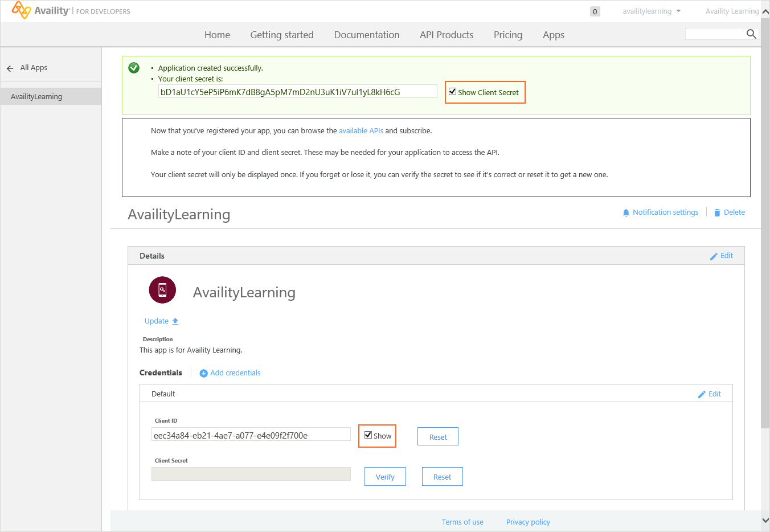Go to the Home menu item
770x532 pixels.
tap(217, 35)
